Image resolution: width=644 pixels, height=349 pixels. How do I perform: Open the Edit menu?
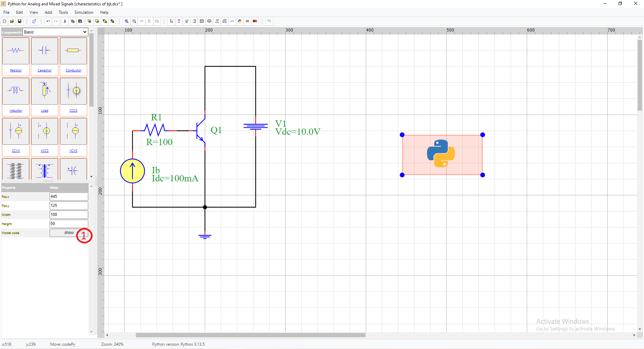pos(19,12)
